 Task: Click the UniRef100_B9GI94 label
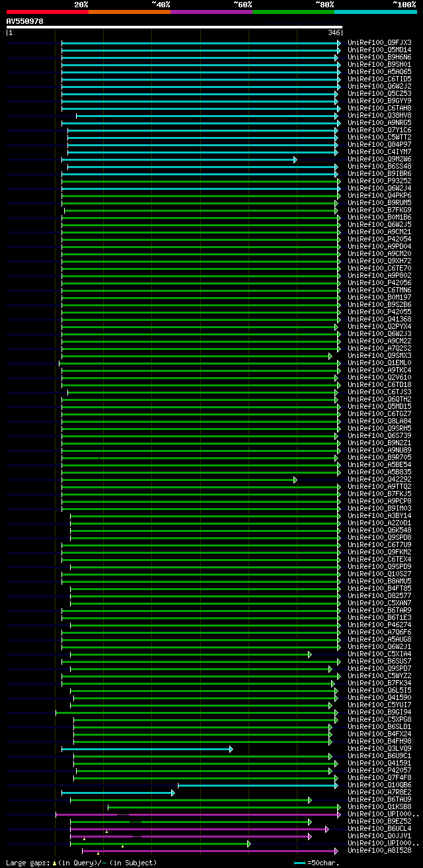point(379,712)
